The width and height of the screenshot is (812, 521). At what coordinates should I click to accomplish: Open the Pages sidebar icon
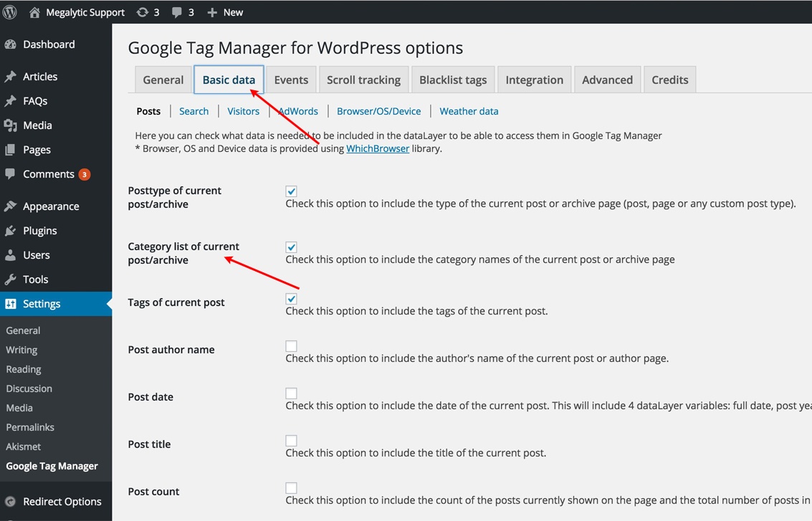point(11,150)
